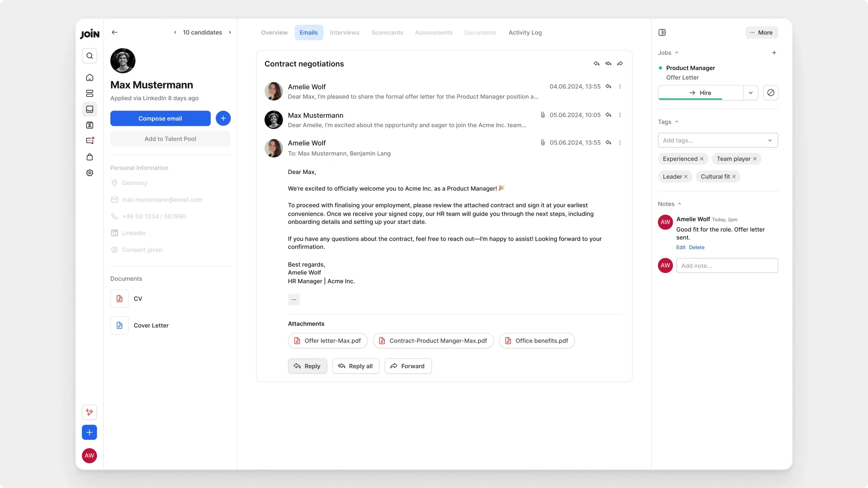Image resolution: width=868 pixels, height=488 pixels.
Task: Go to Home via sidebar house icon
Action: pos(90,77)
